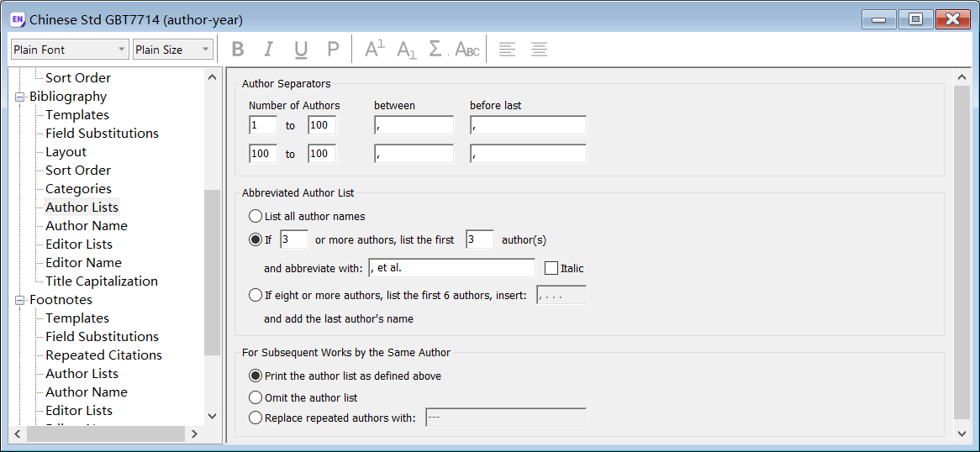Open Footnotes Templates item
Viewport: 980px width, 452px height.
(x=76, y=318)
